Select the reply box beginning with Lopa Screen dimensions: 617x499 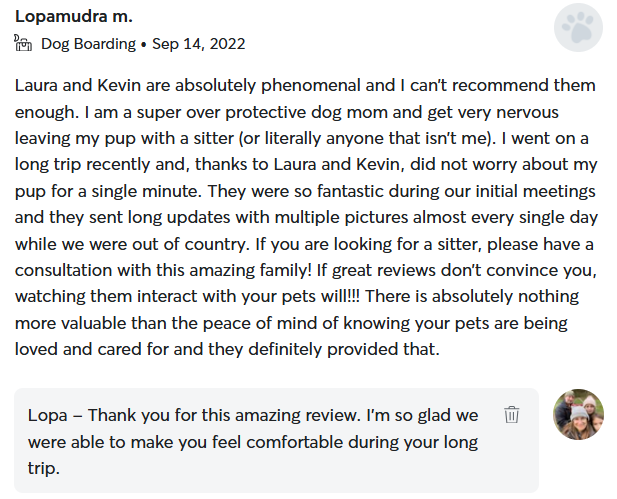coord(276,440)
